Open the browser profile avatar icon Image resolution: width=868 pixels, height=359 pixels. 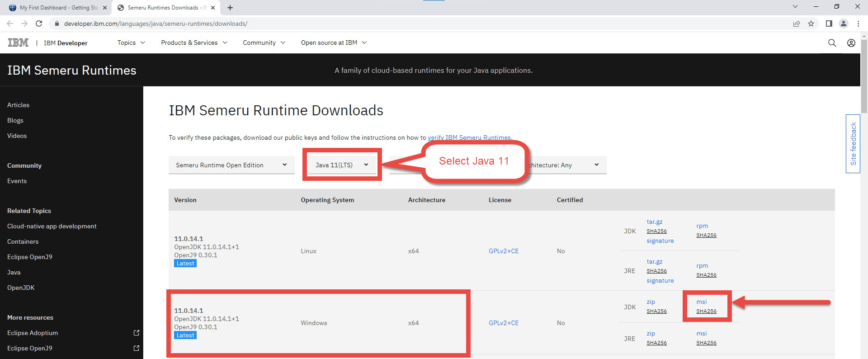click(843, 24)
